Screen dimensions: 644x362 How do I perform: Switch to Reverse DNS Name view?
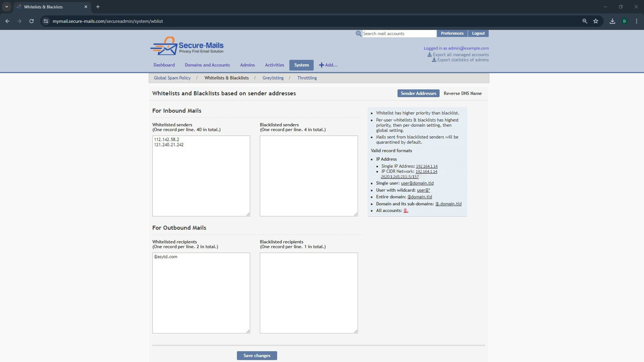(463, 94)
